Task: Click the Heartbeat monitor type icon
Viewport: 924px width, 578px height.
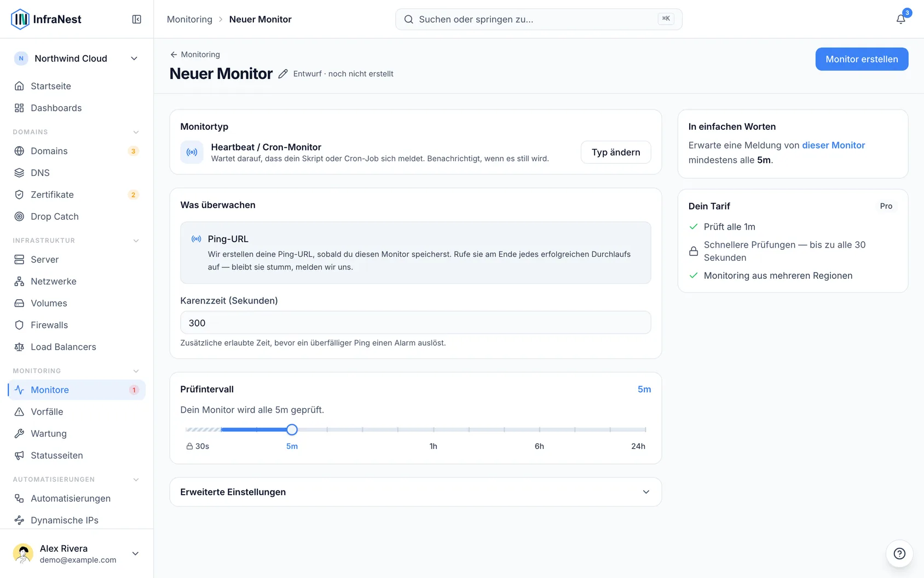Action: (x=192, y=152)
